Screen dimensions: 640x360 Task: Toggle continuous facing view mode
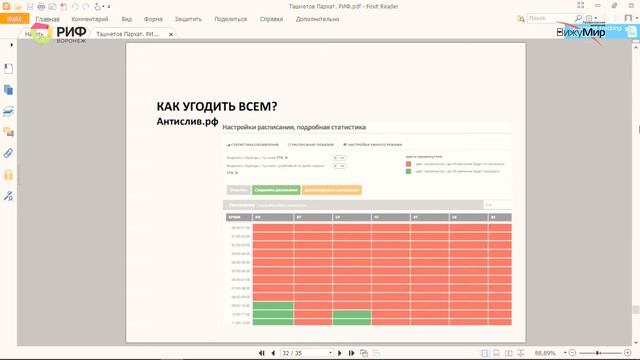(520, 353)
